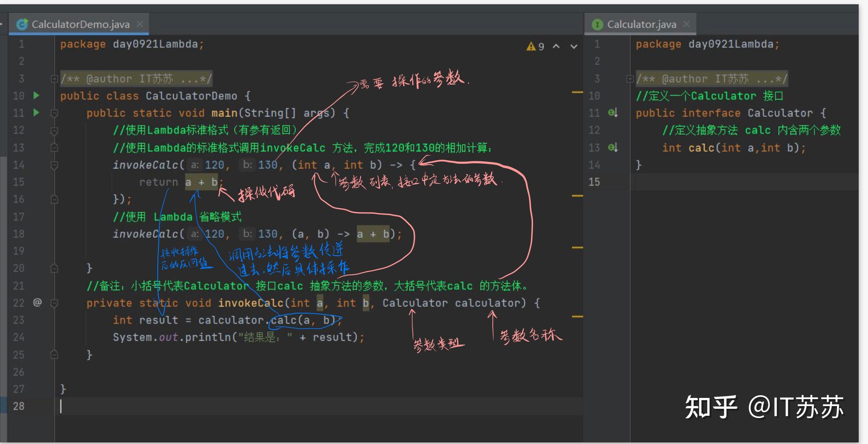The width and height of the screenshot is (868, 444).
Task: Click 'result' variable on line 23
Action: tap(158, 321)
